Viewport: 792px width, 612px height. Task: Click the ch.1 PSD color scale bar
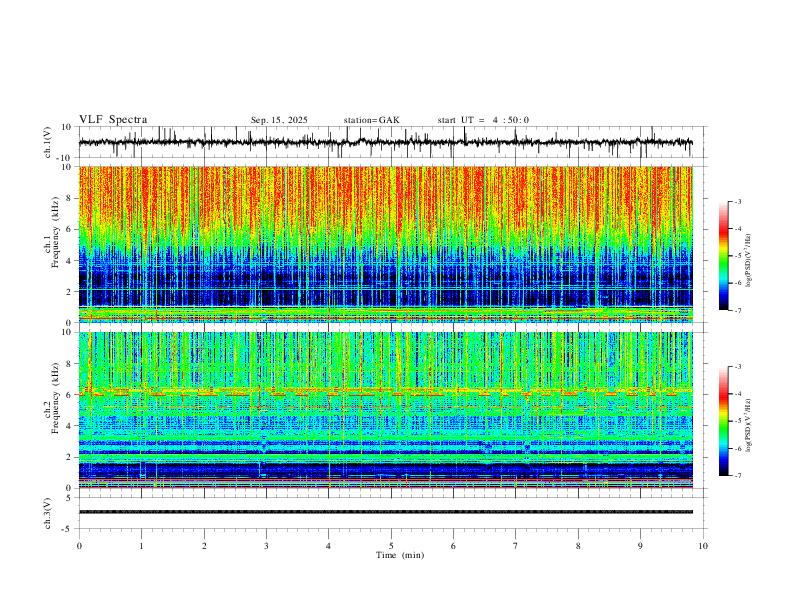pos(724,256)
